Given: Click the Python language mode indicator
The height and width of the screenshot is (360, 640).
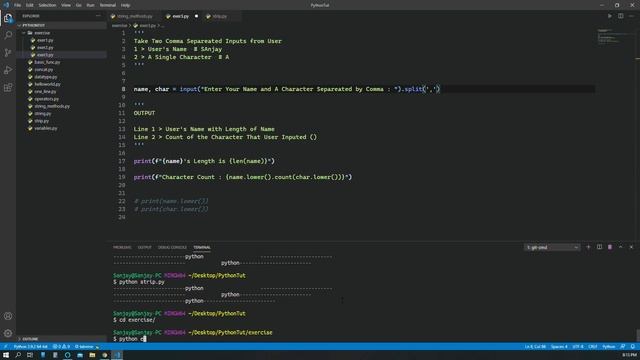Looking at the screenshot, I should (x=609, y=347).
